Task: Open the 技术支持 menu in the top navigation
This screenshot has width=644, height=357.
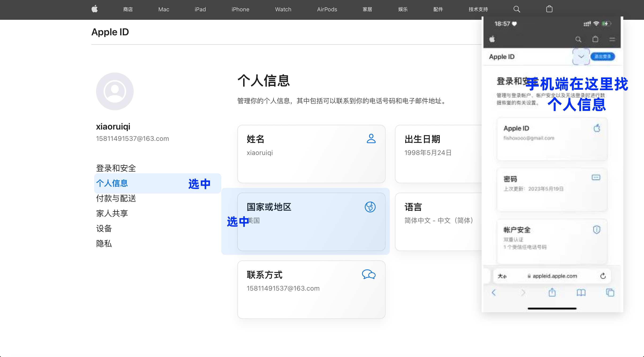Action: 478,9
